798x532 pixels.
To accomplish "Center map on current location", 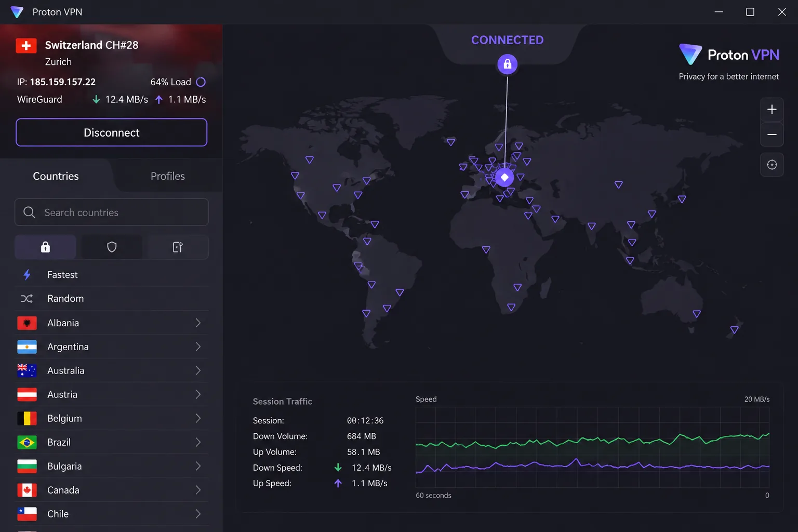I will pyautogui.click(x=772, y=165).
